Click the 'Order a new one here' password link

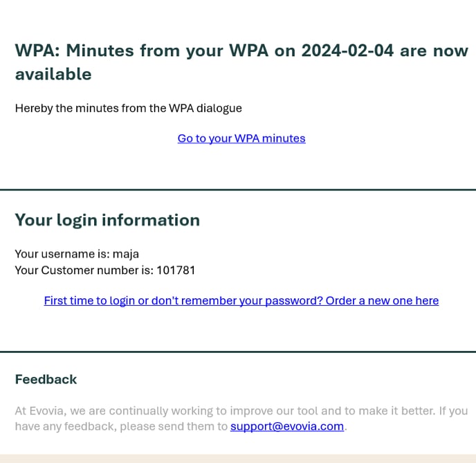(x=382, y=300)
